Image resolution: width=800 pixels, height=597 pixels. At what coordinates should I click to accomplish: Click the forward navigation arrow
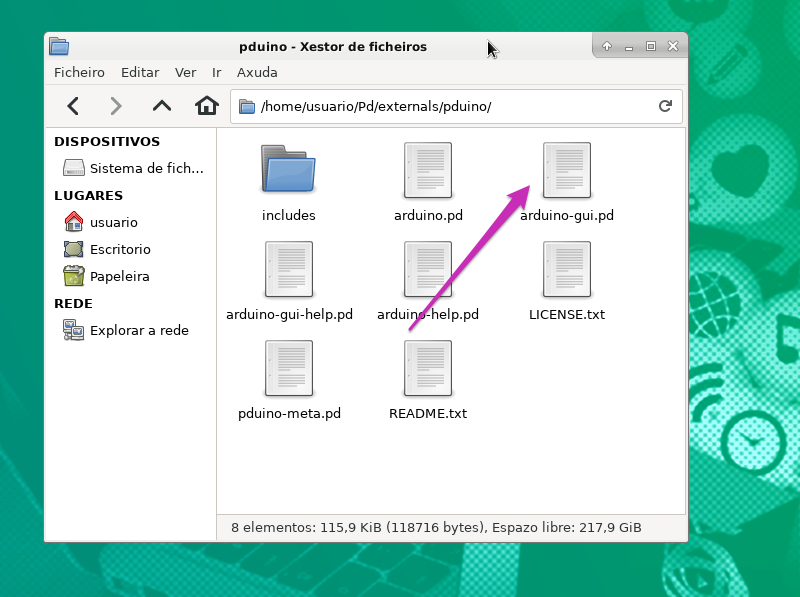pyautogui.click(x=116, y=106)
